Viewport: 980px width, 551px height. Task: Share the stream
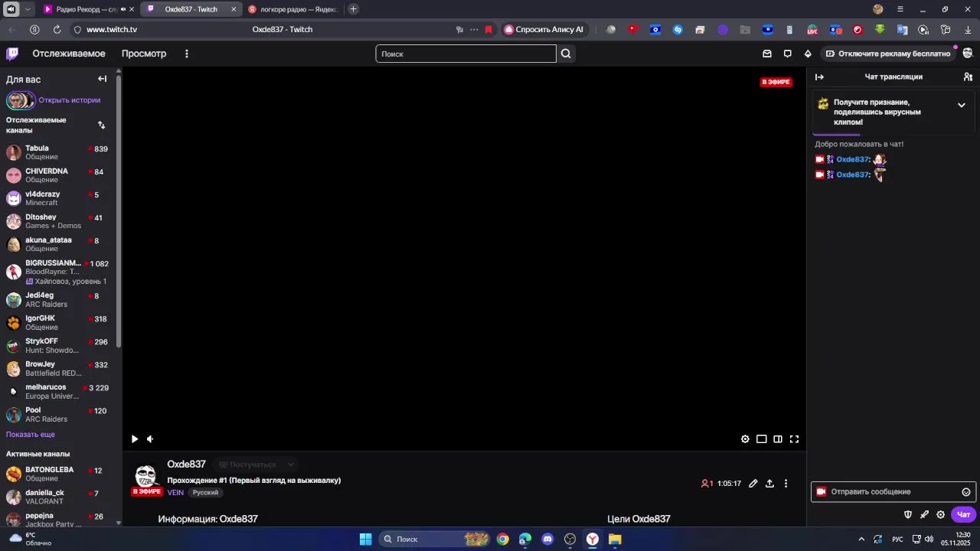(x=769, y=484)
